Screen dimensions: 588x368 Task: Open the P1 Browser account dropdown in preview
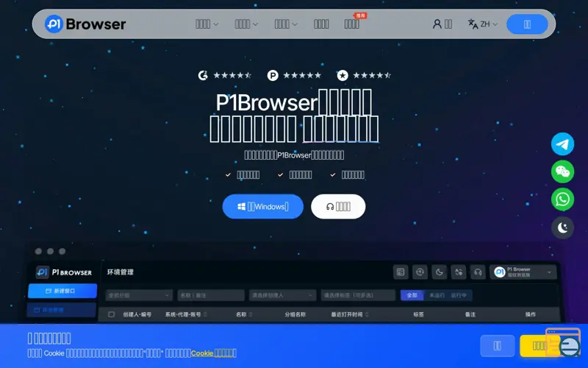point(523,272)
